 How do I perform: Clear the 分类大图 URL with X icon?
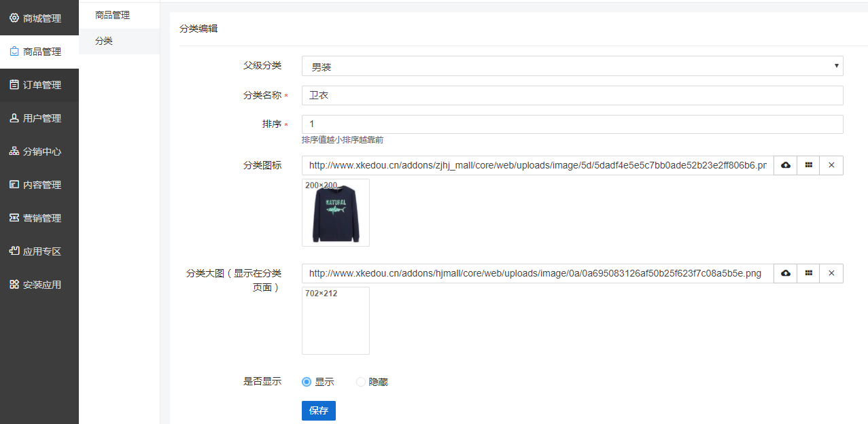[831, 273]
